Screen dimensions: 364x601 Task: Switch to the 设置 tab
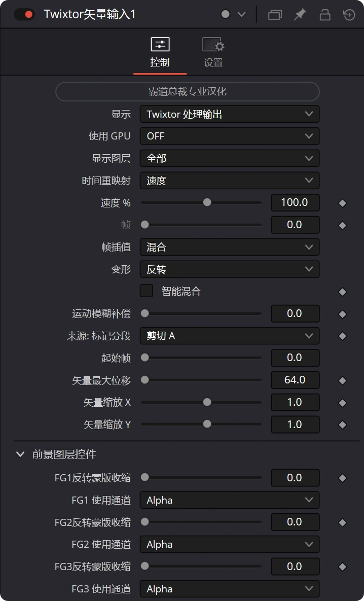213,54
